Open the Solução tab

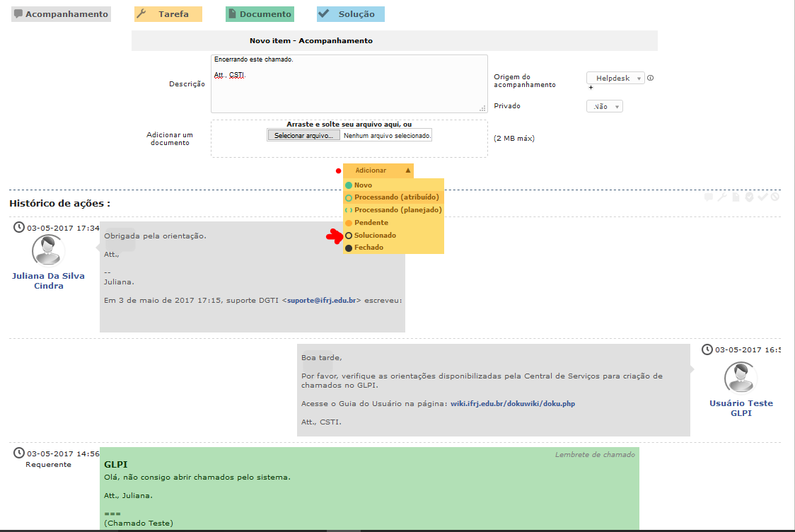[x=351, y=14]
